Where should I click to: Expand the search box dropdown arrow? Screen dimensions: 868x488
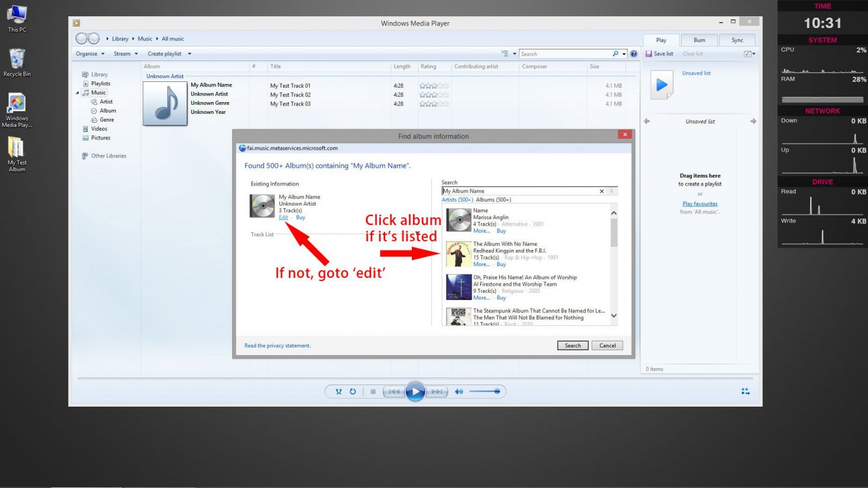[x=624, y=54]
